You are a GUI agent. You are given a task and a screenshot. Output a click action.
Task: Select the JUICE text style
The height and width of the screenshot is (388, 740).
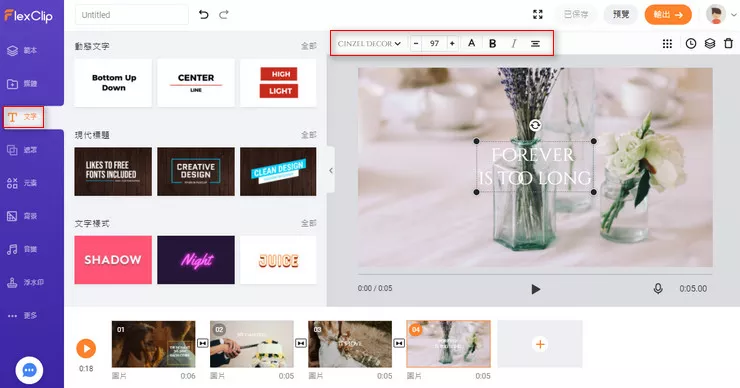pyautogui.click(x=278, y=260)
